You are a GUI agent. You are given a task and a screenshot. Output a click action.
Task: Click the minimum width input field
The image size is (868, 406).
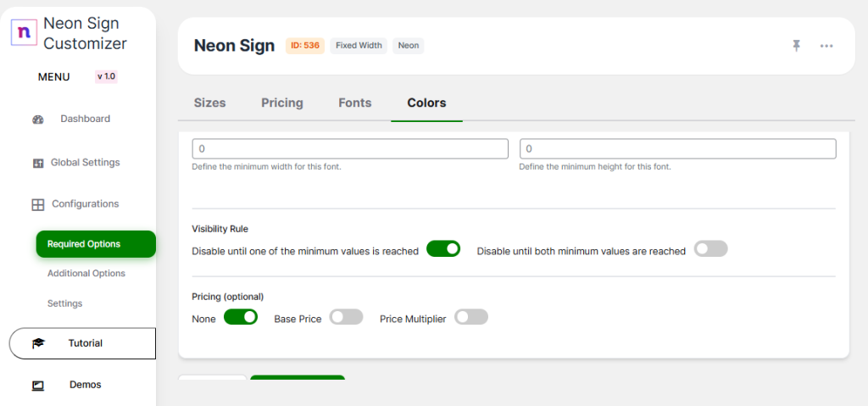[x=350, y=149]
